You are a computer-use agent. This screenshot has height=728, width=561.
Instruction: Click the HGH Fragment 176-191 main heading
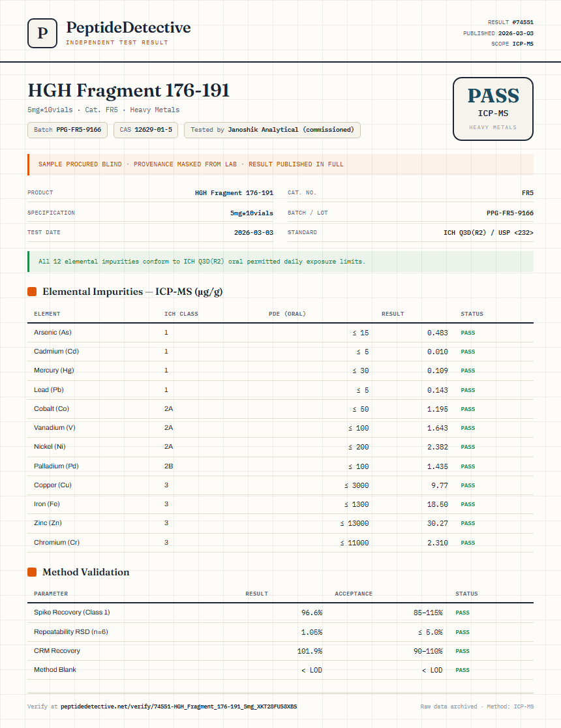[129, 90]
